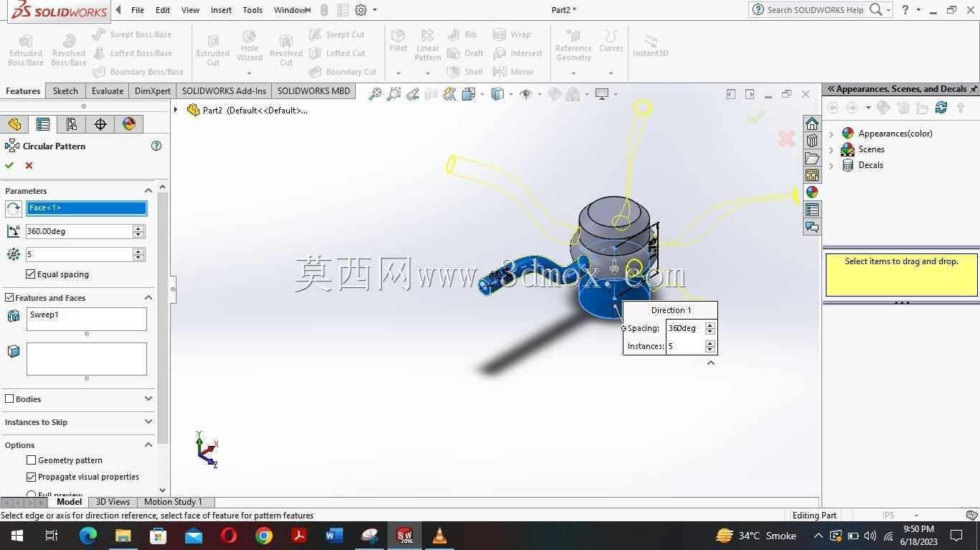Click Spacing field in Direction 1 callout
The height and width of the screenshot is (550, 980).
(x=684, y=328)
